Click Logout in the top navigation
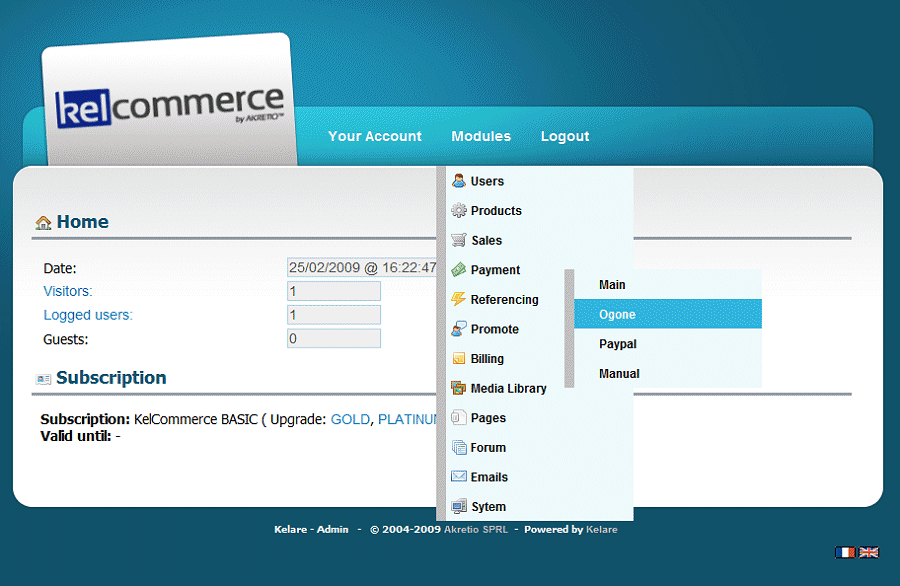This screenshot has width=900, height=586. pyautogui.click(x=565, y=136)
